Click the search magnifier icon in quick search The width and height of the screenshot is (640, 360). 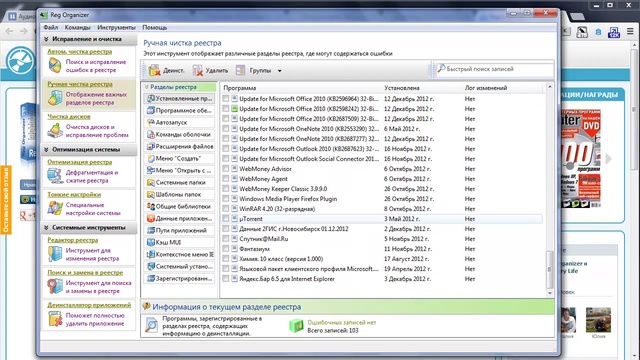[441, 69]
